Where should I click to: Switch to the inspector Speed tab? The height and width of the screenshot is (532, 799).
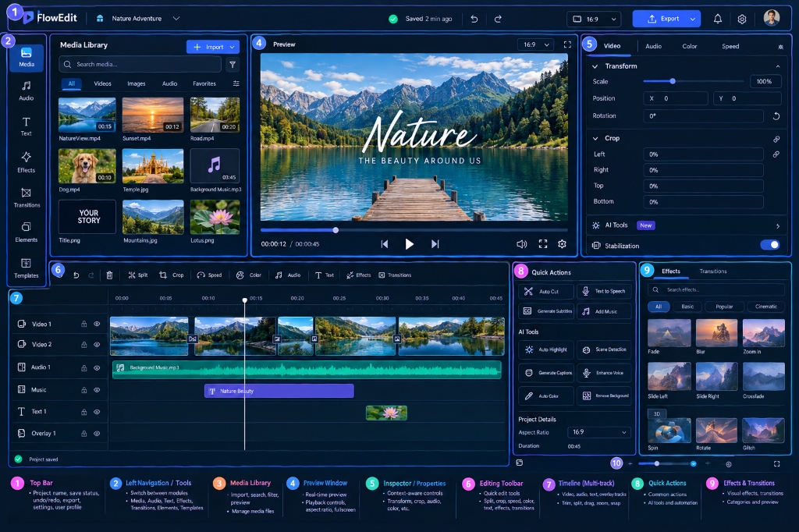point(730,46)
